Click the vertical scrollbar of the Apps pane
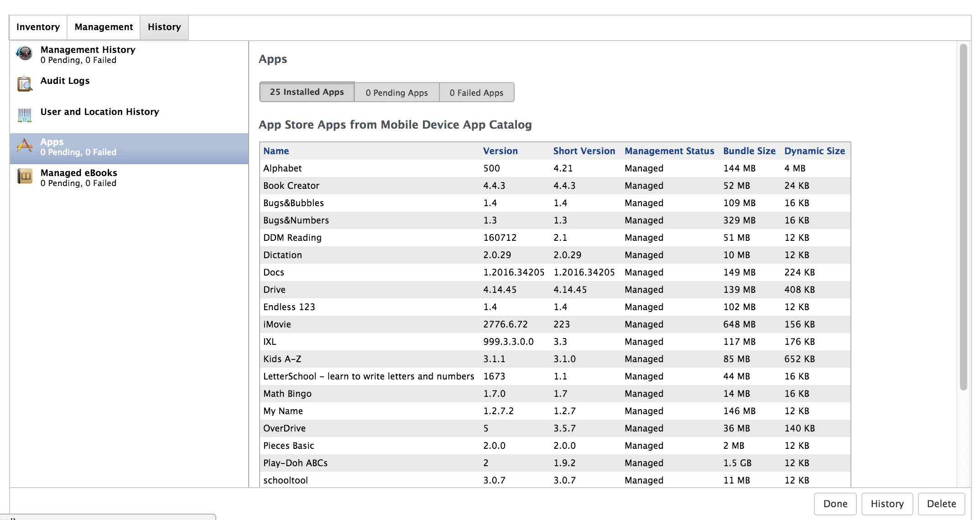 964,217
